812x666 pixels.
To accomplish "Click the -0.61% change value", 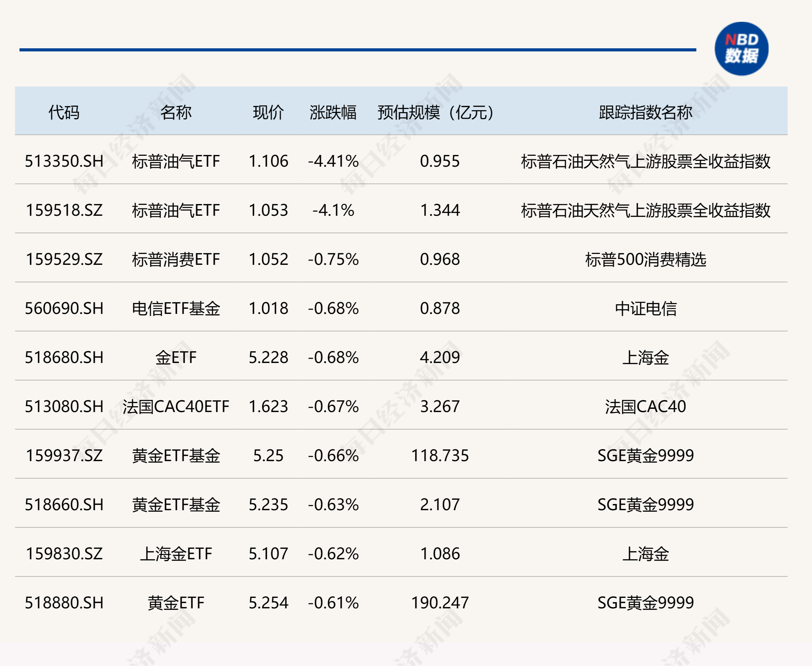I will tap(333, 603).
